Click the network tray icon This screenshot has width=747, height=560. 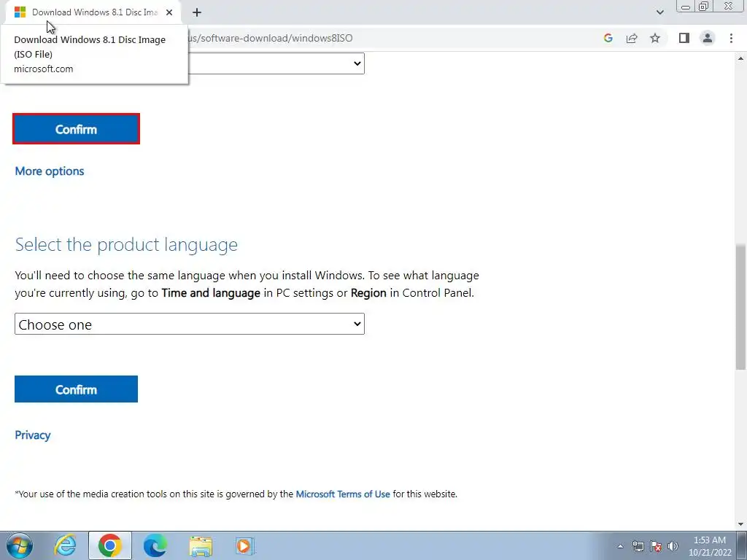point(638,546)
